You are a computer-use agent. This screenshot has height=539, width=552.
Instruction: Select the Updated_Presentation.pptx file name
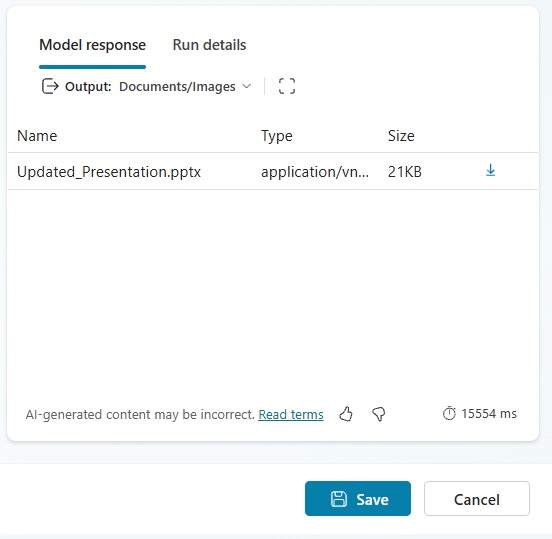point(109,172)
